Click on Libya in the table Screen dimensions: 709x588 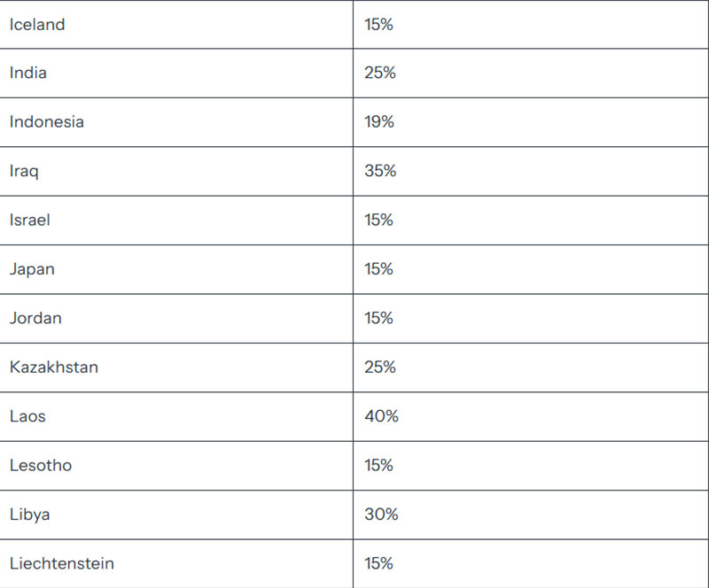(30, 514)
